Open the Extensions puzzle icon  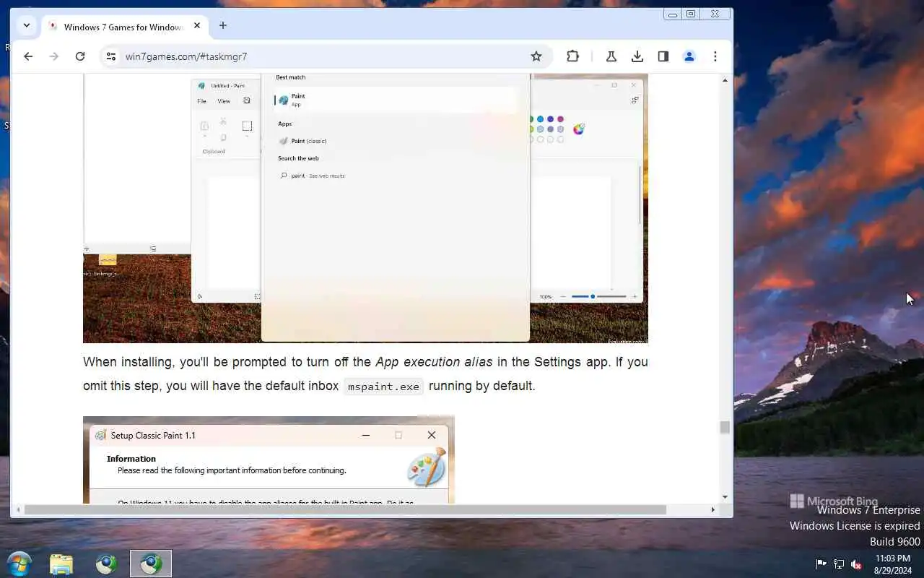(573, 56)
